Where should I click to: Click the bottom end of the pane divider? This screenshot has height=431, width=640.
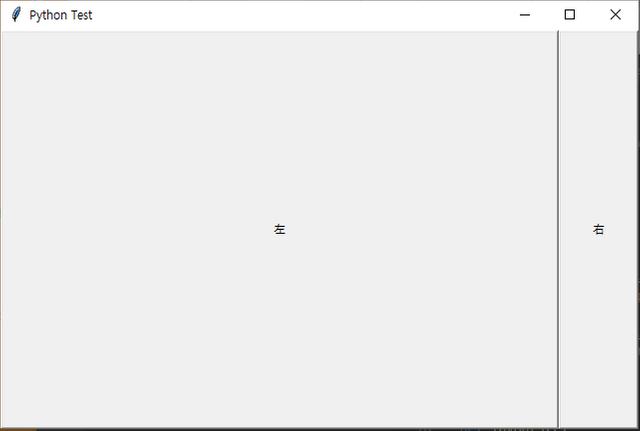pos(558,424)
